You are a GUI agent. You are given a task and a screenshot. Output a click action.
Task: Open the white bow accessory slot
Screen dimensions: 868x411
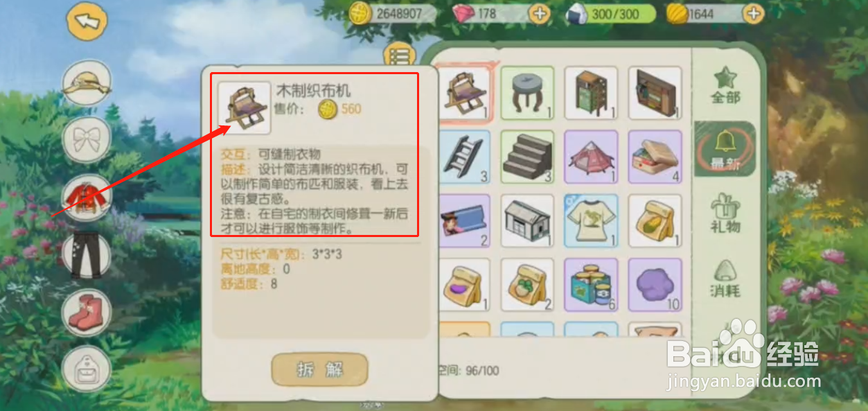coord(87,141)
